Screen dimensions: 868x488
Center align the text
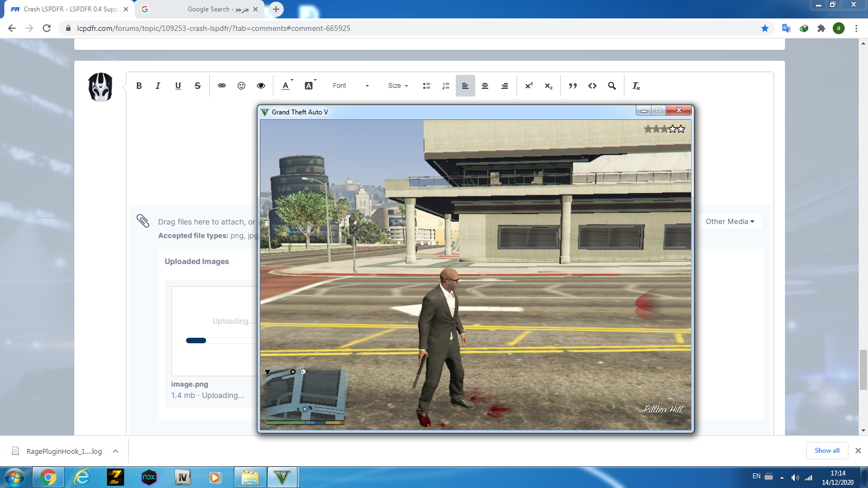pos(485,86)
